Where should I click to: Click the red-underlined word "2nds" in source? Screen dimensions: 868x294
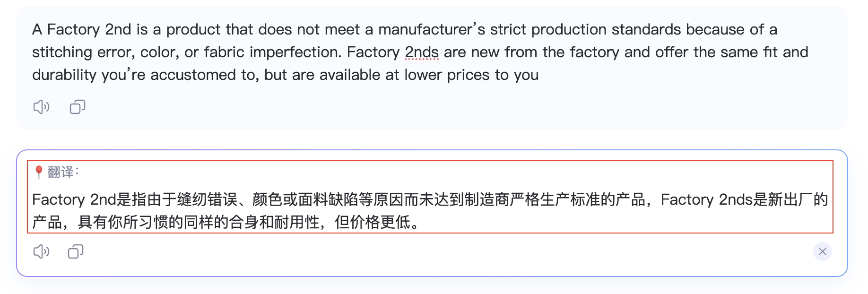(x=421, y=52)
